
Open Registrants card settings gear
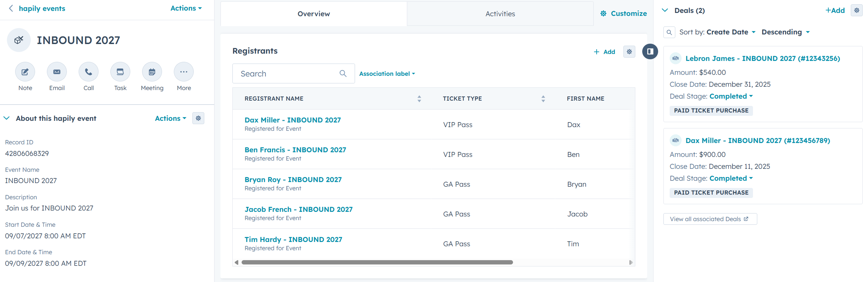pos(629,52)
